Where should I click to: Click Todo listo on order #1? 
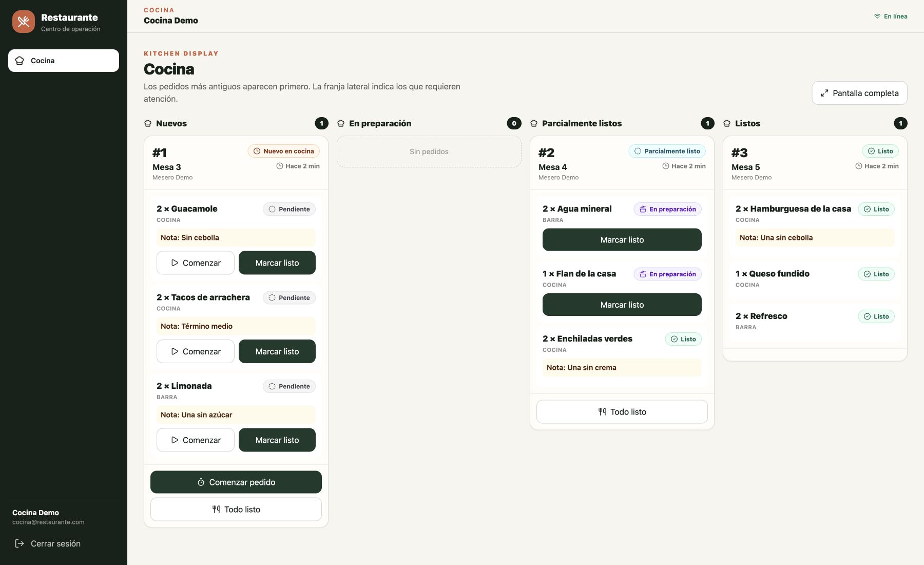point(236,510)
